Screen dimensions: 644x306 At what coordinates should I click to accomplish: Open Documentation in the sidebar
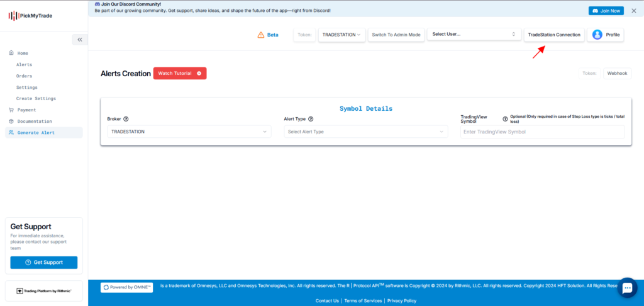click(x=35, y=122)
